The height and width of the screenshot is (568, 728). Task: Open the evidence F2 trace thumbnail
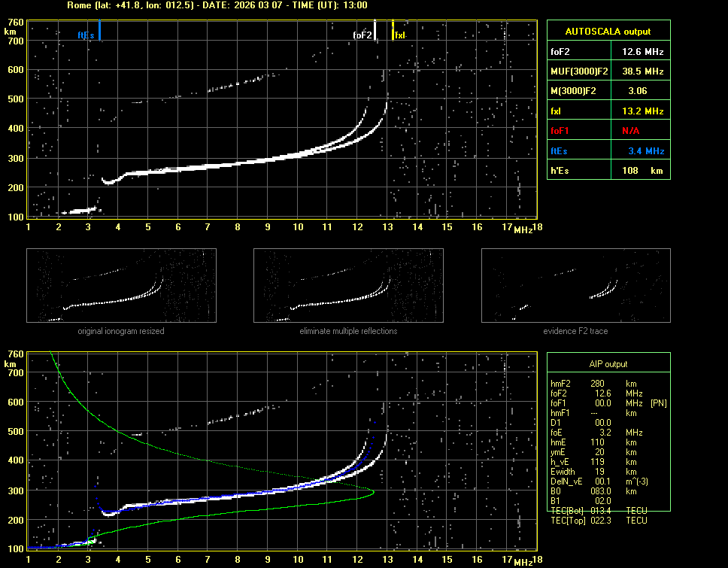coord(576,287)
